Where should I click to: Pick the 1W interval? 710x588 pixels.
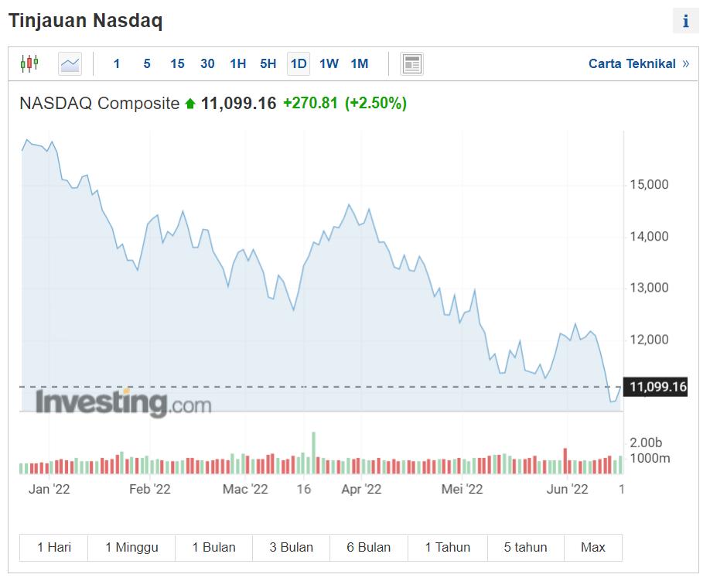(329, 63)
